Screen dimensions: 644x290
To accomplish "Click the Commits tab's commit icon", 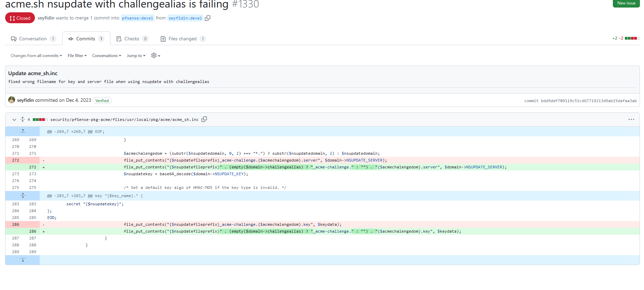I will (71, 39).
